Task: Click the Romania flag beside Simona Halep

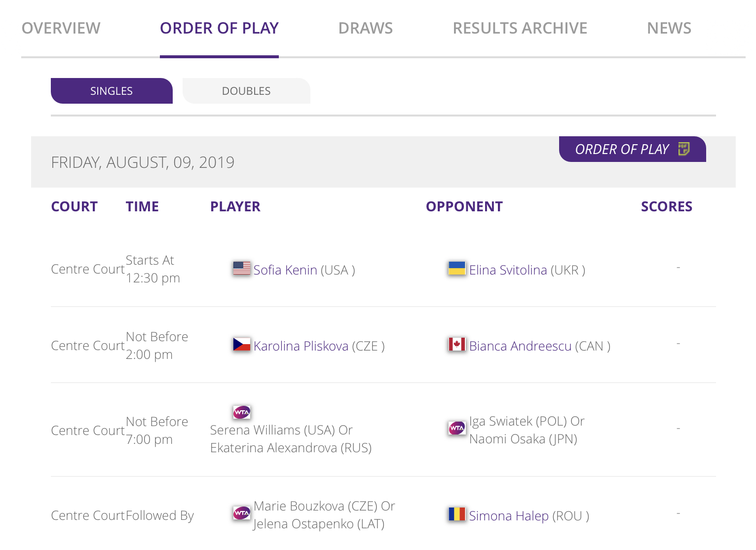Action: 457,514
